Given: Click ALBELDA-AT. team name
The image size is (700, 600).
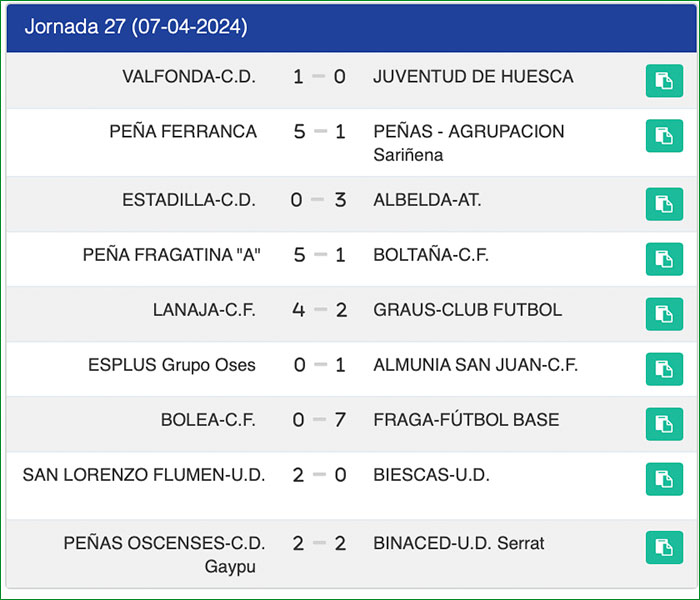Looking at the screenshot, I should (427, 200).
